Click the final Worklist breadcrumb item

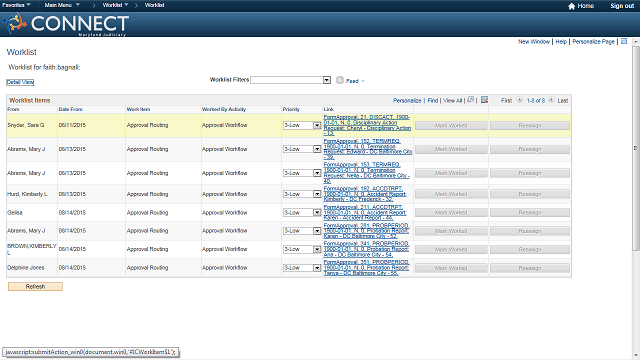point(154,5)
